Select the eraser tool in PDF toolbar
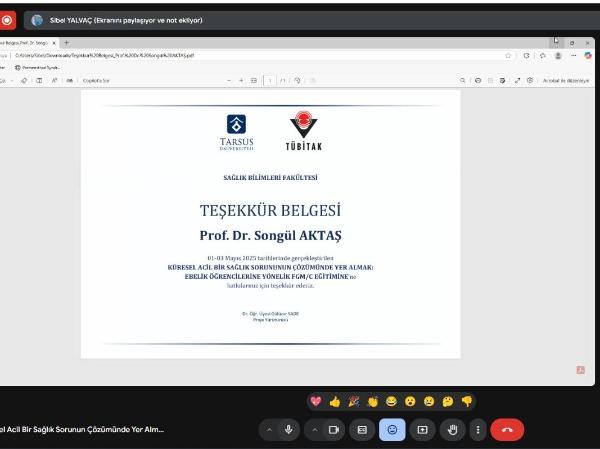The width and height of the screenshot is (600, 449). coord(24,80)
